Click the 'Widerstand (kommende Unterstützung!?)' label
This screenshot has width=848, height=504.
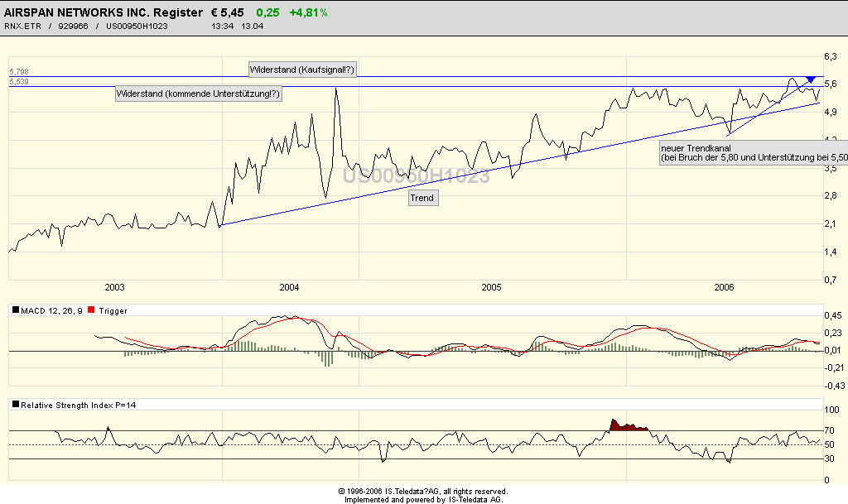point(199,94)
